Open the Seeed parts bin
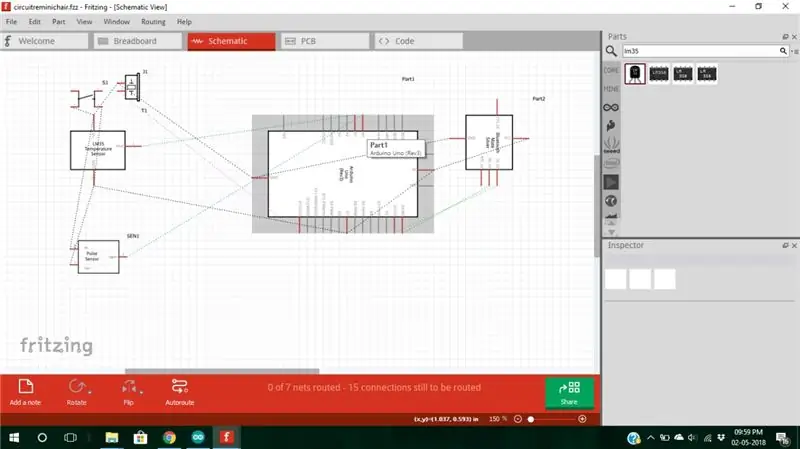The height and width of the screenshot is (449, 800). 611,146
